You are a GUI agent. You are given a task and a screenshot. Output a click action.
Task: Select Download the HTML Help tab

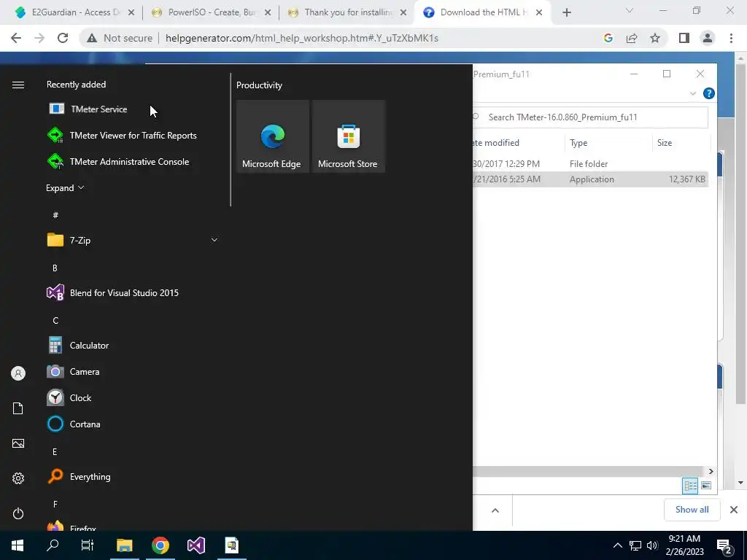tap(483, 12)
